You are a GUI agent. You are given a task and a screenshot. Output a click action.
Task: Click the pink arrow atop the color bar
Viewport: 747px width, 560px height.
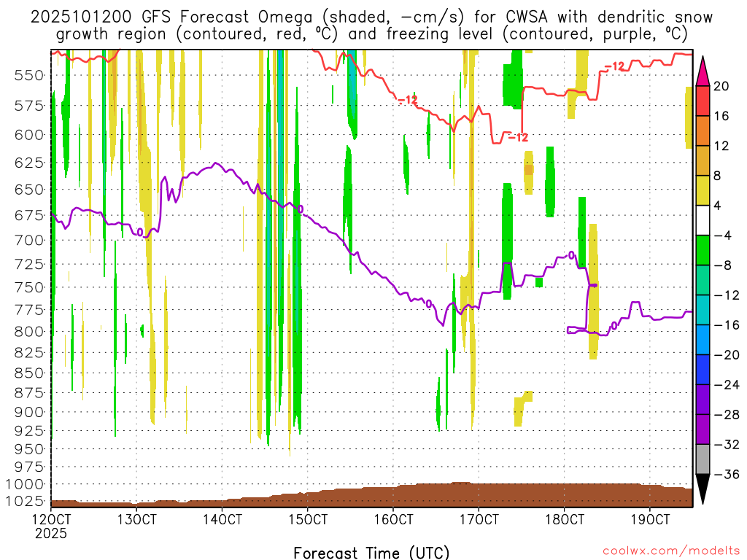(703, 71)
